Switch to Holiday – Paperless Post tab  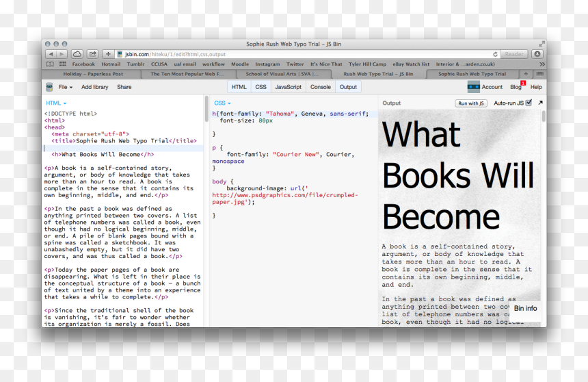click(93, 74)
